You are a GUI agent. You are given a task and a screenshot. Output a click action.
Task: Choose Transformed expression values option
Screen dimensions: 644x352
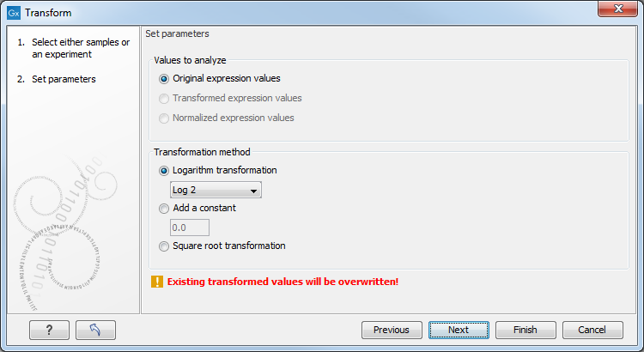(165, 98)
